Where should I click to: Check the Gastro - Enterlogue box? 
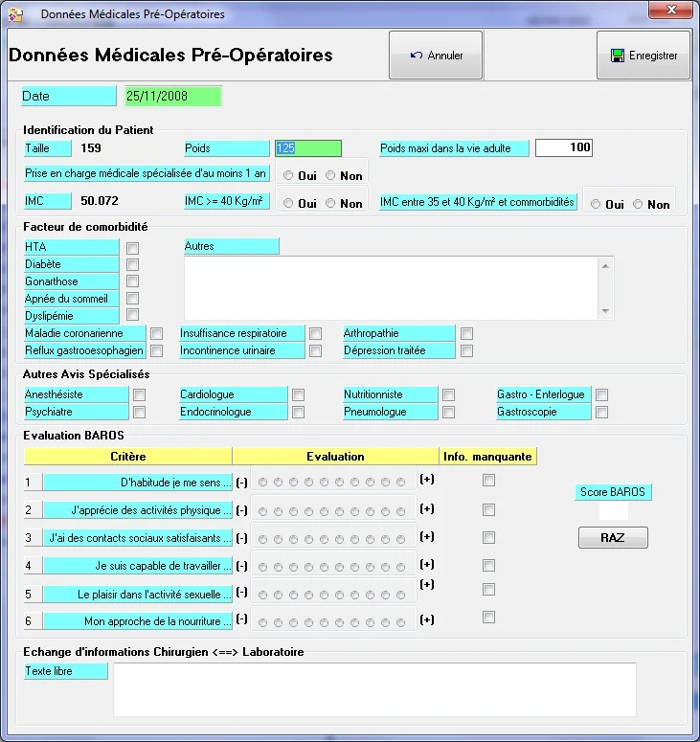point(602,394)
